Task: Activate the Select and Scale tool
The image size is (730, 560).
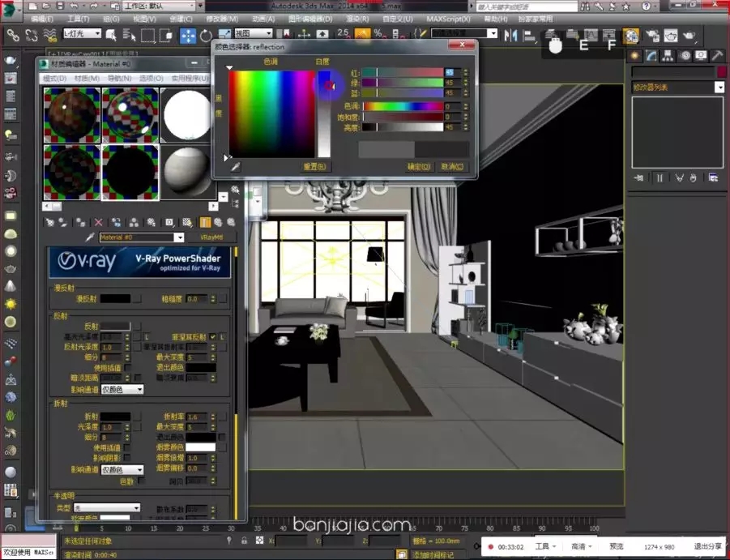Action: [x=224, y=35]
